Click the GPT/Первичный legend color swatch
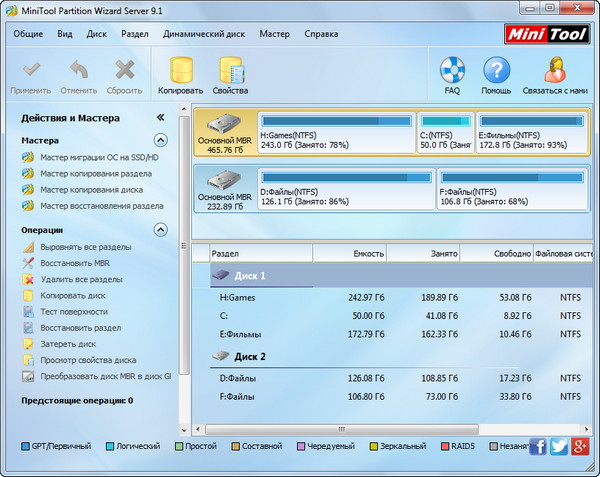Screen dimensions: 600x477 26,446
